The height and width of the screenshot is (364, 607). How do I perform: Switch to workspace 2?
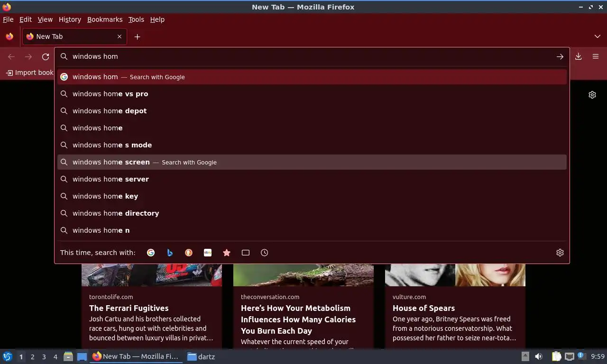pyautogui.click(x=32, y=356)
